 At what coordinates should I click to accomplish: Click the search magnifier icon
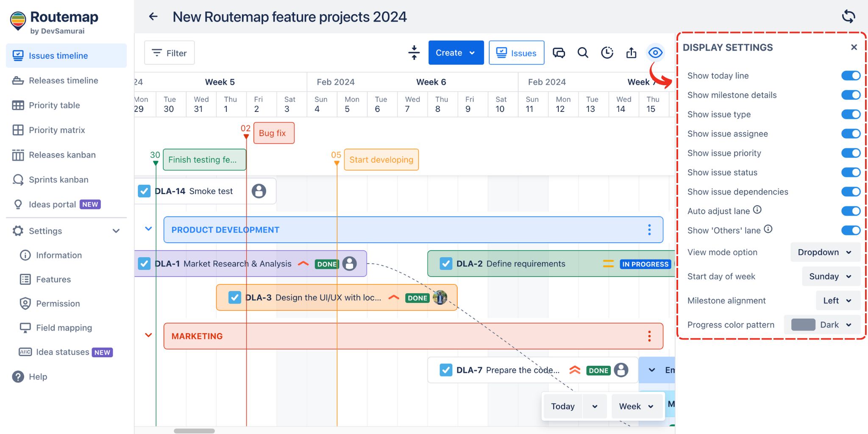[x=583, y=53]
